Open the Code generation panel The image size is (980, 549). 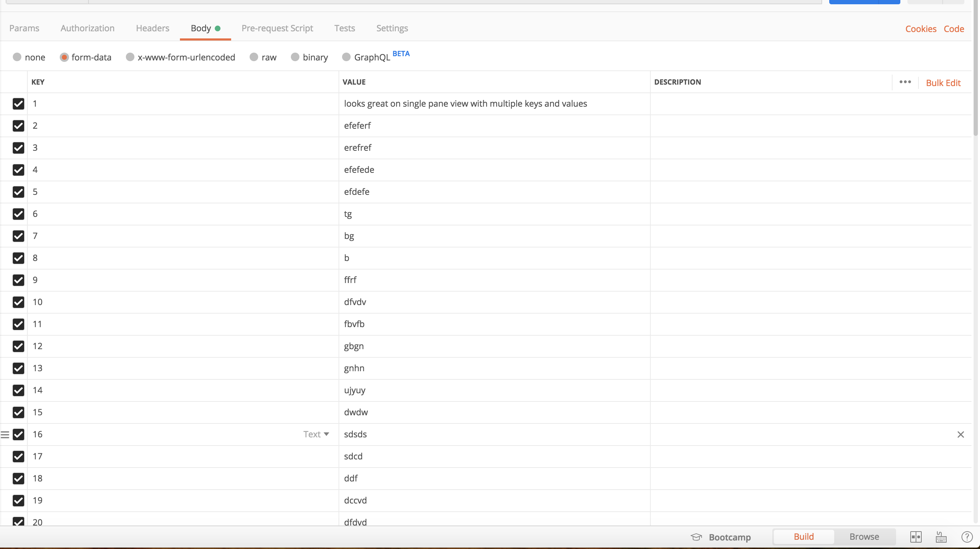[x=954, y=28]
